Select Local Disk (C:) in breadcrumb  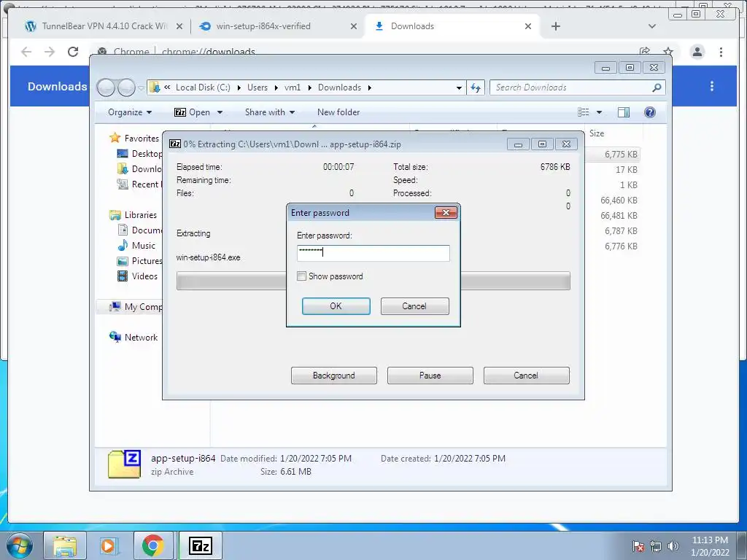coord(203,87)
